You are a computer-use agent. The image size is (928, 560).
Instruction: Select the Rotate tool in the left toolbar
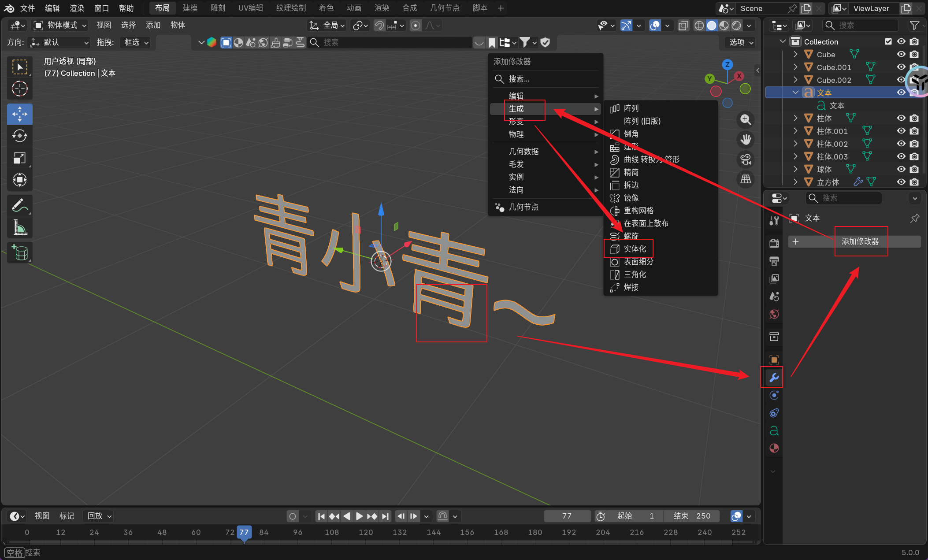[20, 136]
